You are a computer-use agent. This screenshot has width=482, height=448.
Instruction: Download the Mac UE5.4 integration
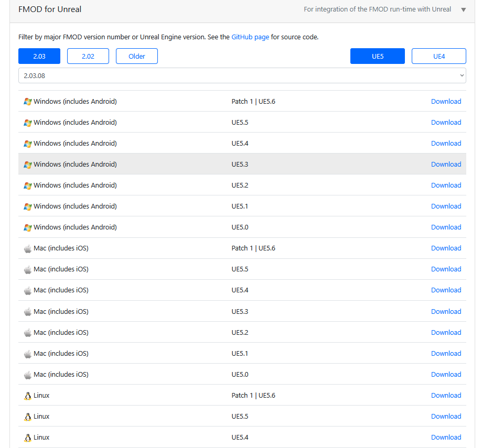pos(446,290)
